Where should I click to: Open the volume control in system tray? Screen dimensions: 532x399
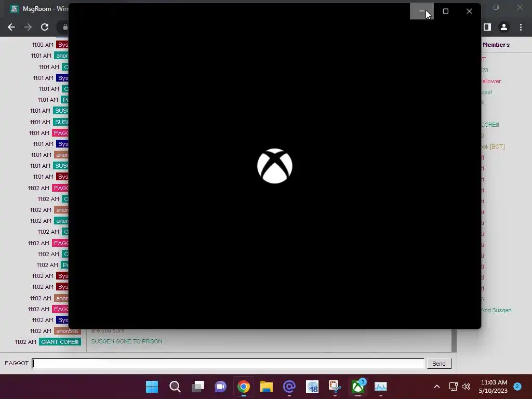click(x=466, y=387)
